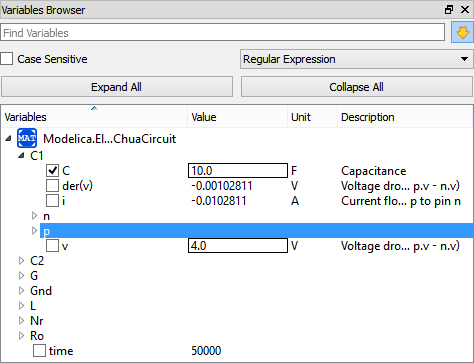Screen dimensions: 474x363
Task: Check the der(v) variable checkbox
Action: pos(52,186)
